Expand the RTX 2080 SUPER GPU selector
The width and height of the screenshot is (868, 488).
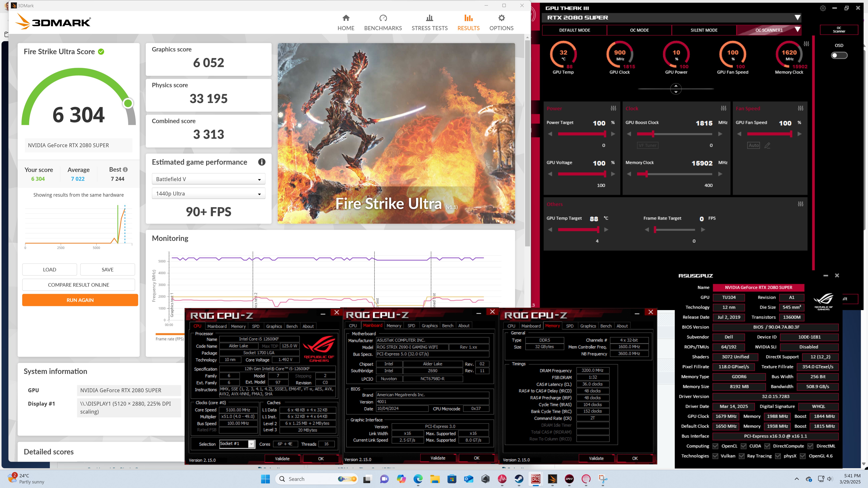click(x=797, y=17)
